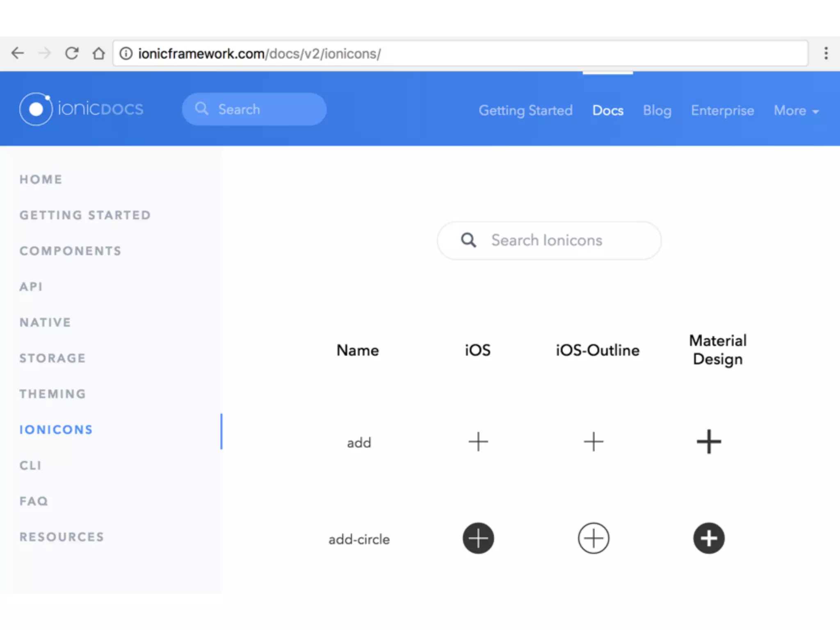This screenshot has width=840, height=630.
Task: Open Chrome three-dot menu
Action: tap(826, 53)
